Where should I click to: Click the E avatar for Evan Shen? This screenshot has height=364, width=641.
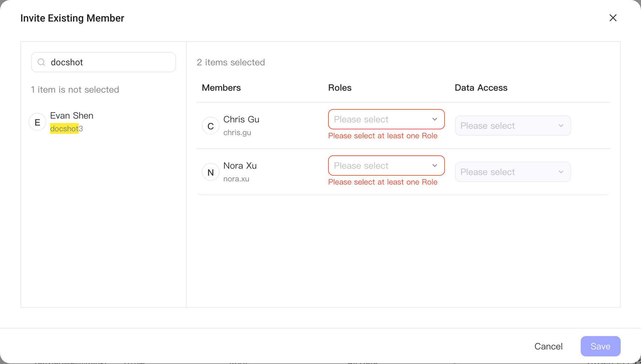click(x=37, y=122)
